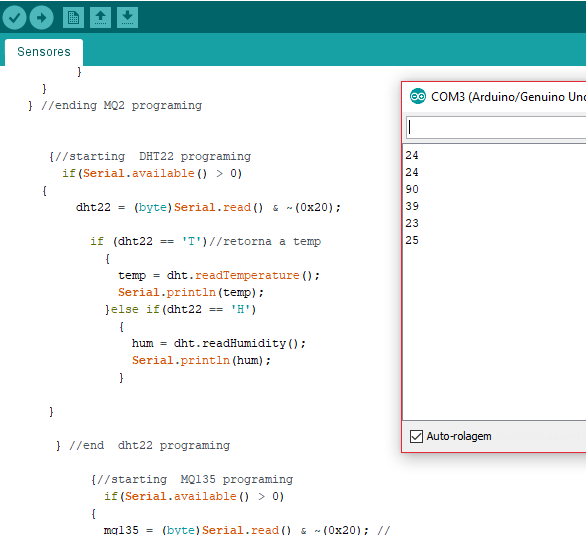Click the line 'Serial.println(hum);'
586x535 pixels.
coord(201,361)
